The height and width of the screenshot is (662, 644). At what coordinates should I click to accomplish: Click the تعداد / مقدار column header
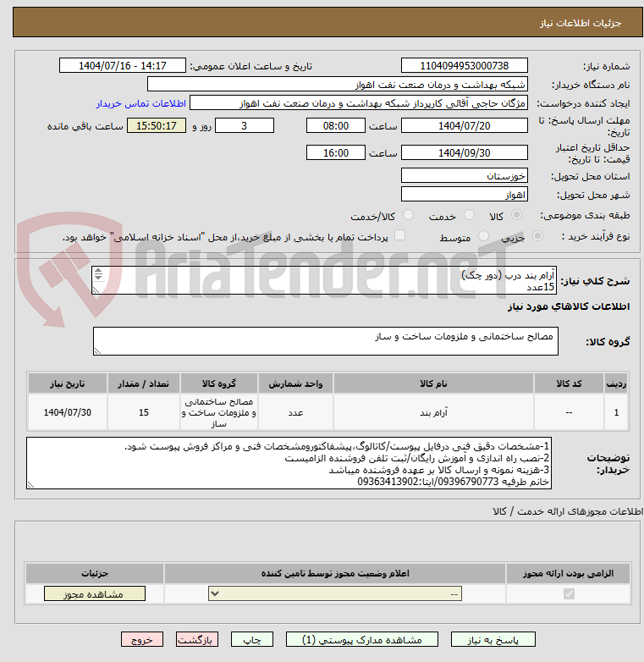click(144, 383)
